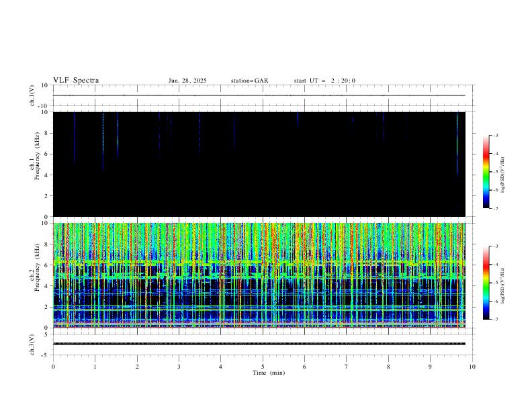Click time axis tick label "2"
Viewport: 532px width, 411px height.
pyautogui.click(x=137, y=367)
